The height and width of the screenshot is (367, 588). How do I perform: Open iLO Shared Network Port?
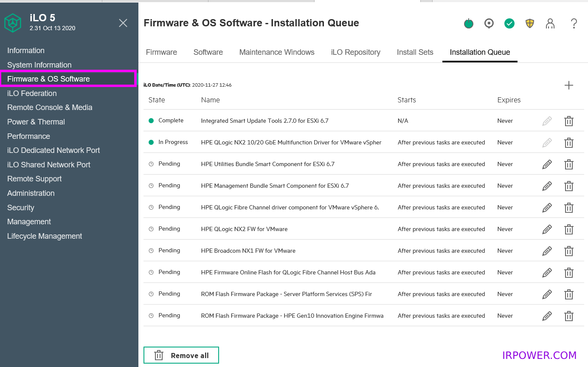49,165
